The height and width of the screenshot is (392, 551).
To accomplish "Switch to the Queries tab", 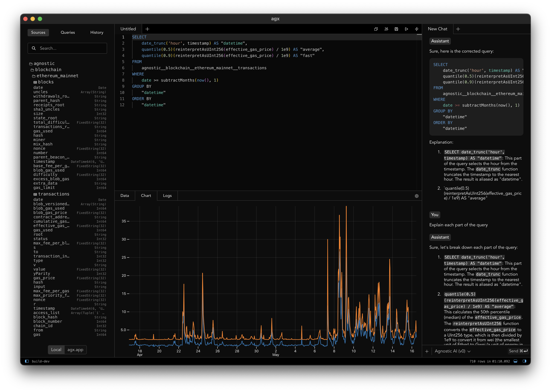I will (x=68, y=32).
